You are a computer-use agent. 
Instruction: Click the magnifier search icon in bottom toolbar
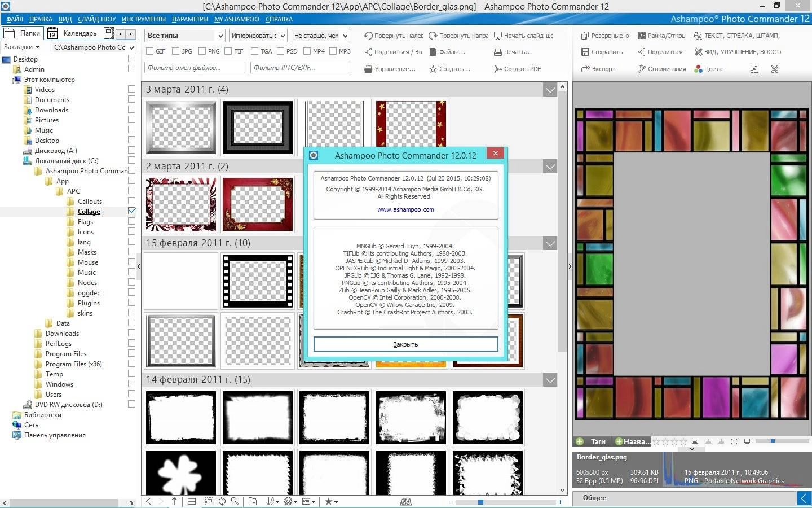click(x=235, y=501)
